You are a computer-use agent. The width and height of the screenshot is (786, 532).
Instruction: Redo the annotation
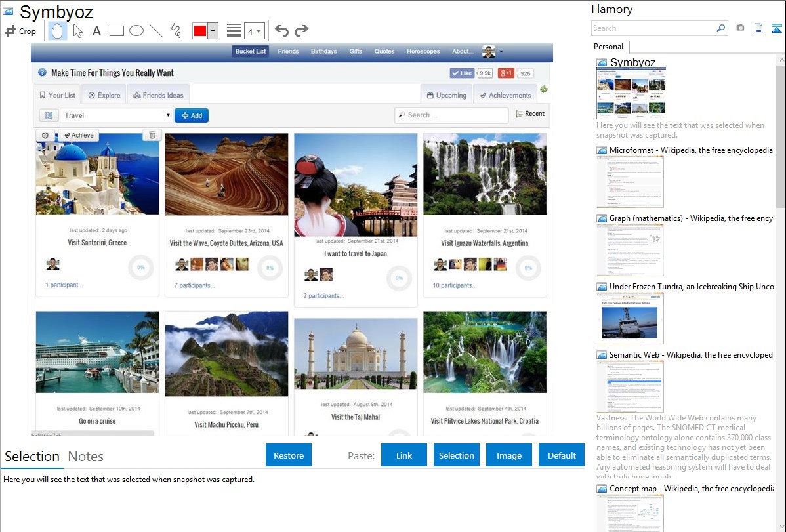[x=301, y=31]
